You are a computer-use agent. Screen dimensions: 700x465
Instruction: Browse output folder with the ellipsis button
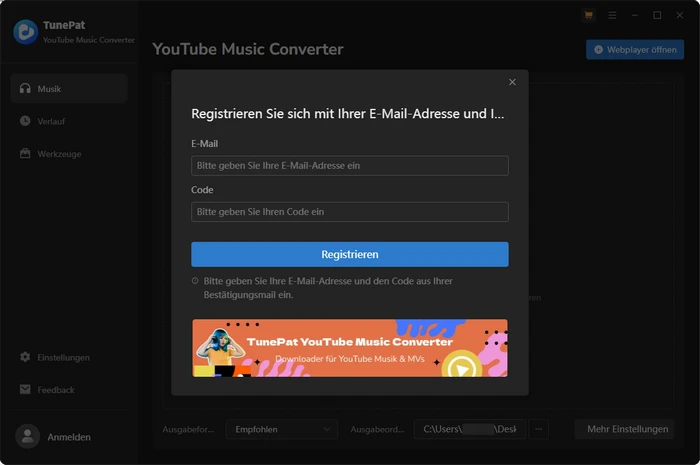tap(539, 429)
